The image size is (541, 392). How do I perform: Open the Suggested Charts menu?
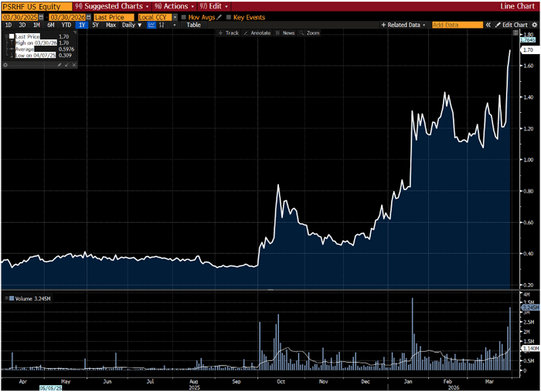(113, 6)
